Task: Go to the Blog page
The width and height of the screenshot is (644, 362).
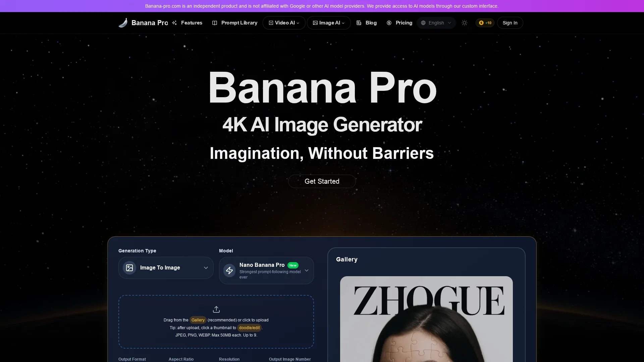Action: (x=367, y=23)
